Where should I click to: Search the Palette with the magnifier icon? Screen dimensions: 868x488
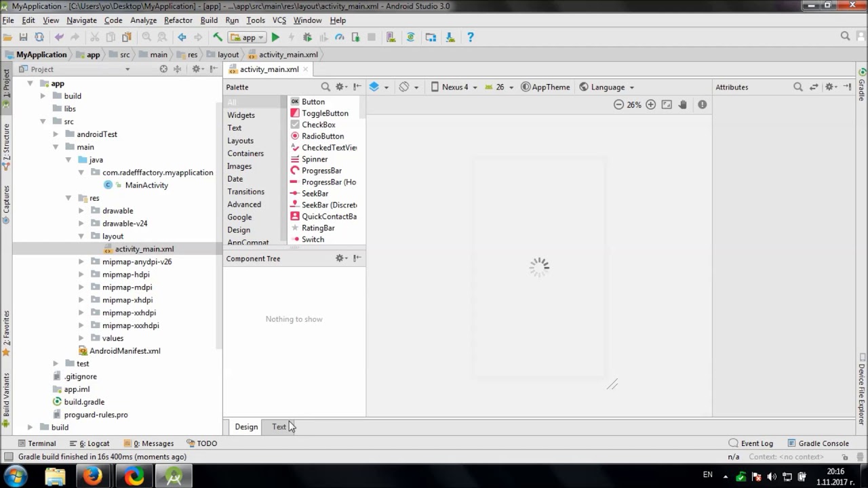tap(325, 87)
